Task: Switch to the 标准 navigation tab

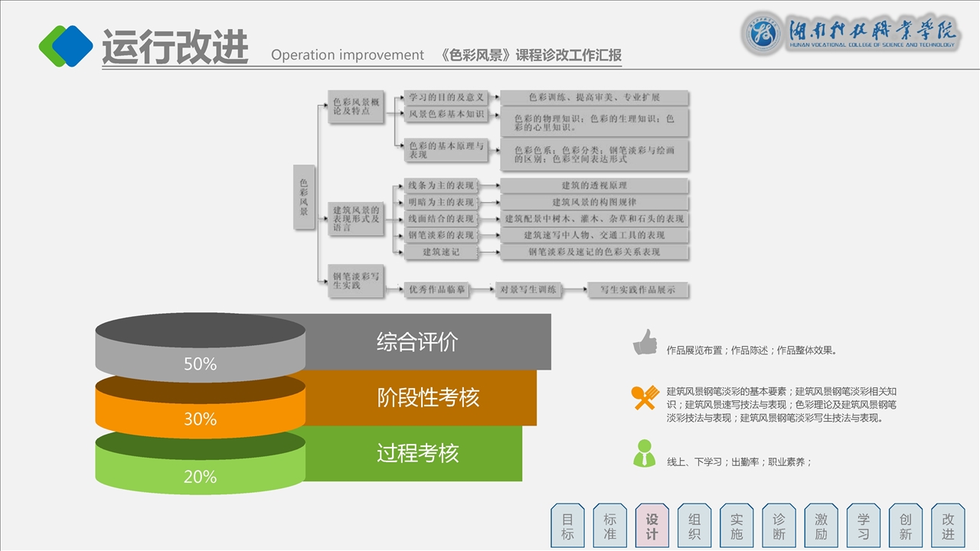Action: pyautogui.click(x=609, y=526)
